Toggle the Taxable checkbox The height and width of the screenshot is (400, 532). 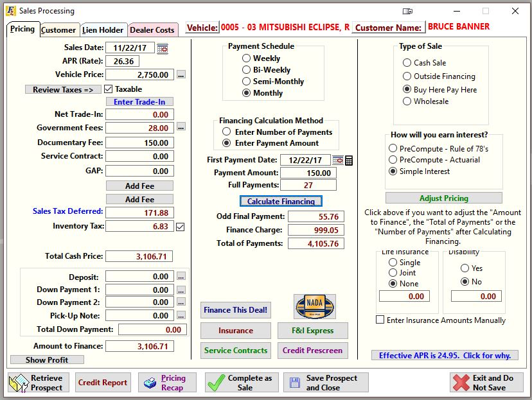point(108,89)
